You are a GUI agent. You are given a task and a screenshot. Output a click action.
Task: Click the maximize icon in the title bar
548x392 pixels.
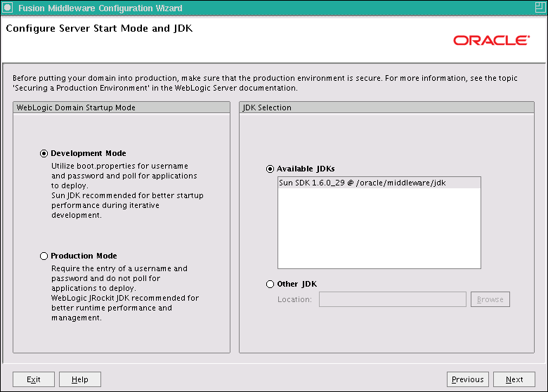[540, 7]
